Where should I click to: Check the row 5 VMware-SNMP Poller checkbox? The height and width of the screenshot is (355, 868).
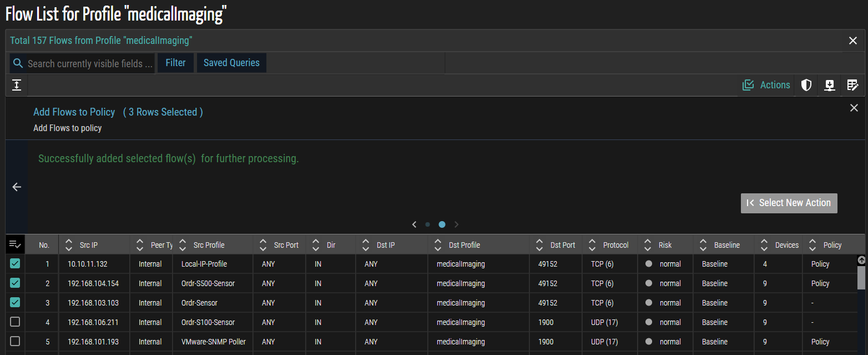(15, 342)
